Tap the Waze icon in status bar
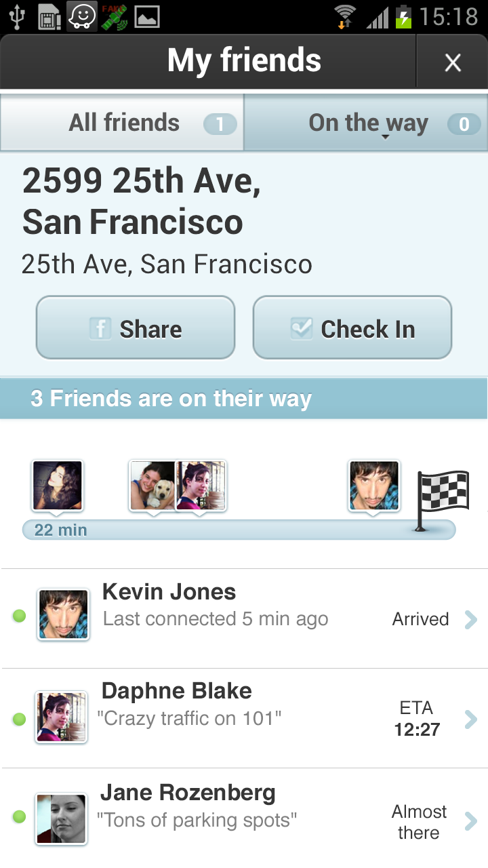This screenshot has width=488, height=868. coord(82,16)
